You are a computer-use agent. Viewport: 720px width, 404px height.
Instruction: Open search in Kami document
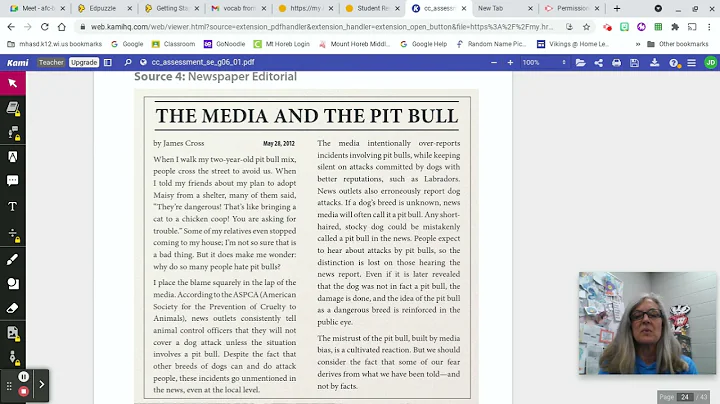[x=128, y=62]
